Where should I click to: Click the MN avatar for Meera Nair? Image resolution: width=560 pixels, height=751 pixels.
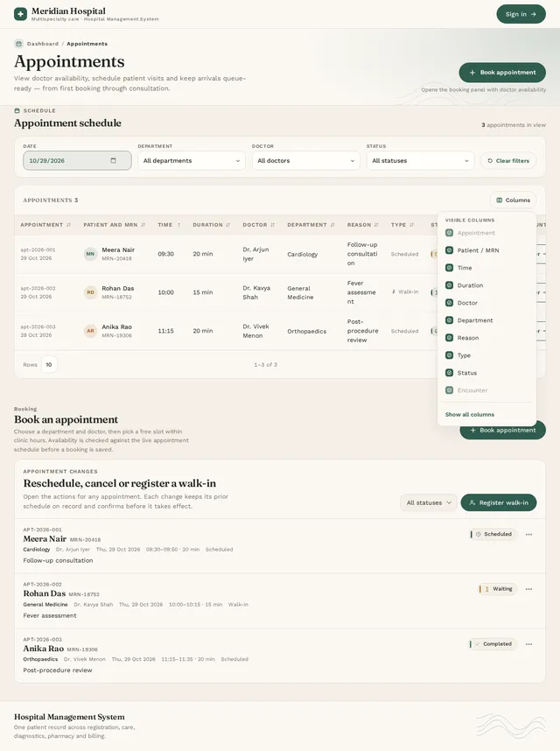coord(90,254)
